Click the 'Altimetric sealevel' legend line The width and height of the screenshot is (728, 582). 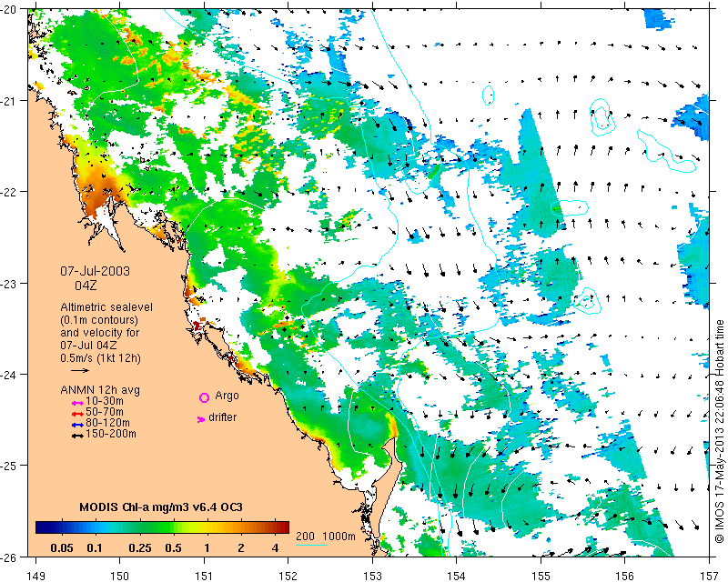[x=106, y=307]
